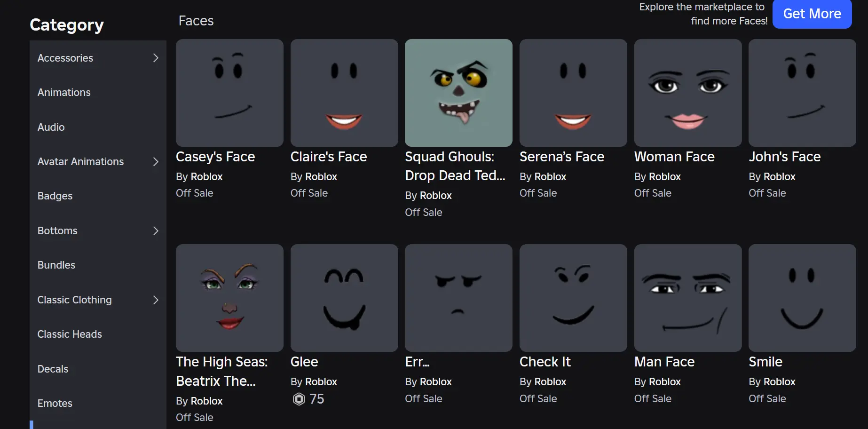Image resolution: width=868 pixels, height=429 pixels.
Task: Open Claire's Face thumbnail
Action: point(344,93)
